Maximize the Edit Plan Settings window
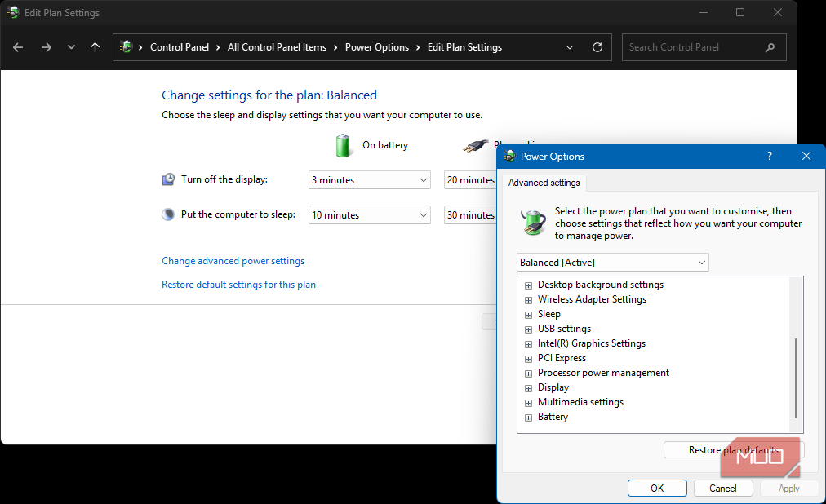This screenshot has width=826, height=504. point(740,12)
